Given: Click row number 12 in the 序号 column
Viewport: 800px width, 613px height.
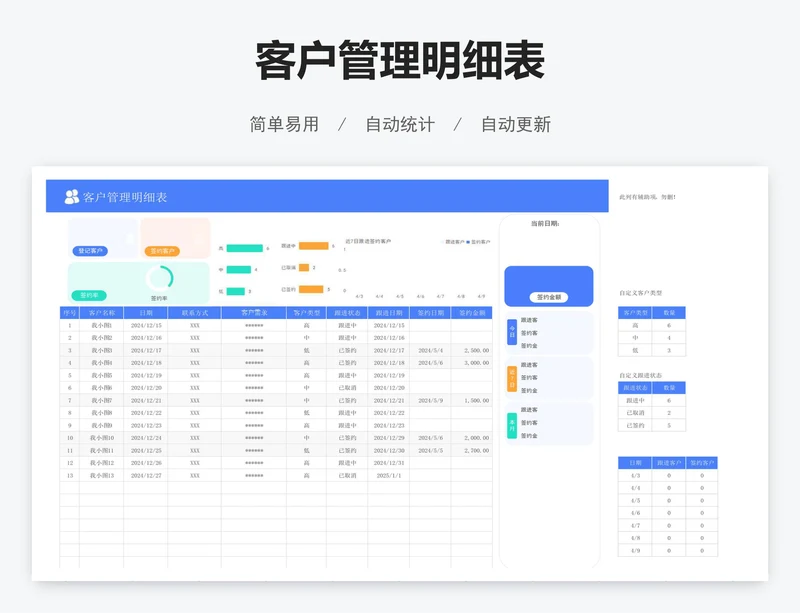Looking at the screenshot, I should coord(69,462).
